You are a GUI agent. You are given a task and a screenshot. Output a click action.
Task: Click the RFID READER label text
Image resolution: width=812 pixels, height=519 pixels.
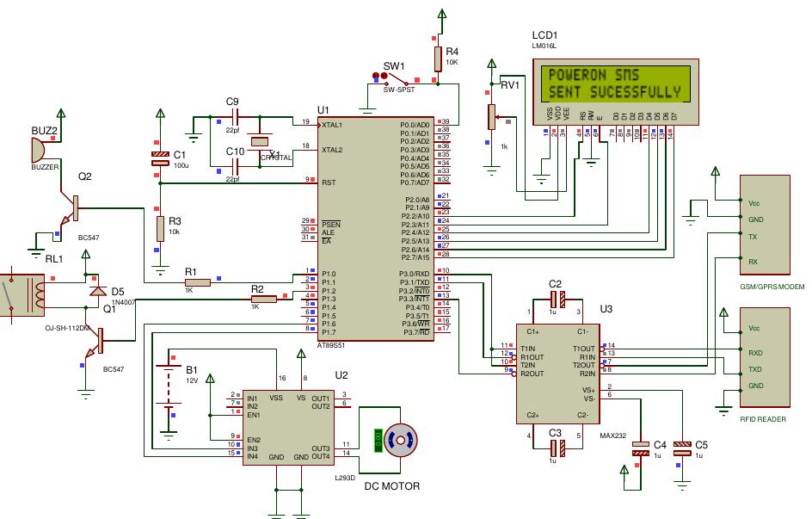pyautogui.click(x=763, y=419)
